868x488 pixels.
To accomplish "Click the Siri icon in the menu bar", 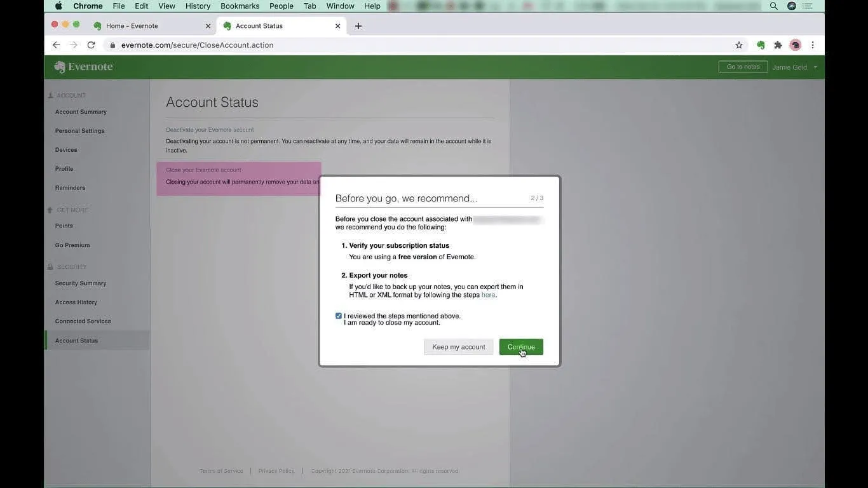I will [791, 6].
